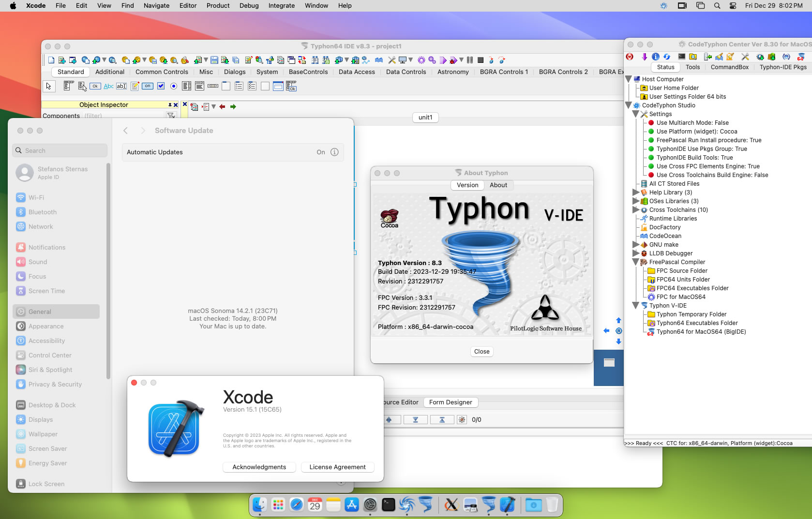This screenshot has width=812, height=519.
Task: Select the unit1 editor tab
Action: coord(425,117)
